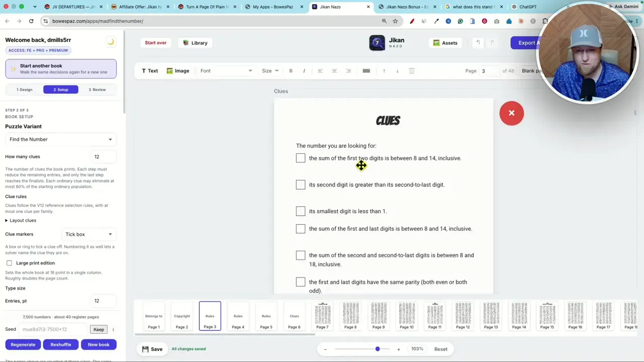Click the Reshuffle button
The width and height of the screenshot is (644, 362).
61,344
